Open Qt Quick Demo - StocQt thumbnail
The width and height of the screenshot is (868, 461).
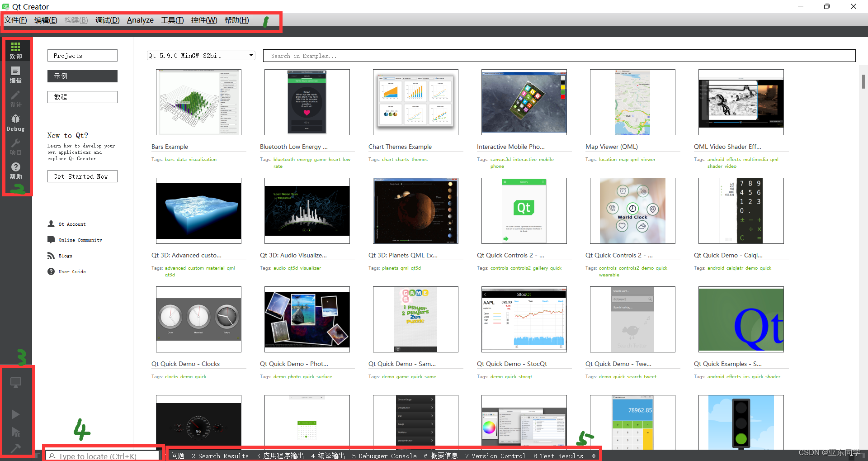524,319
